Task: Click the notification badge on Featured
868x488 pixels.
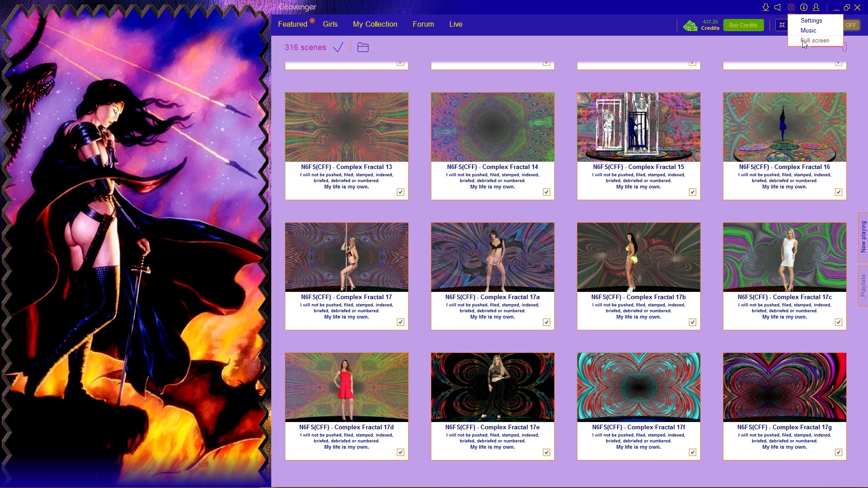Action: click(312, 20)
